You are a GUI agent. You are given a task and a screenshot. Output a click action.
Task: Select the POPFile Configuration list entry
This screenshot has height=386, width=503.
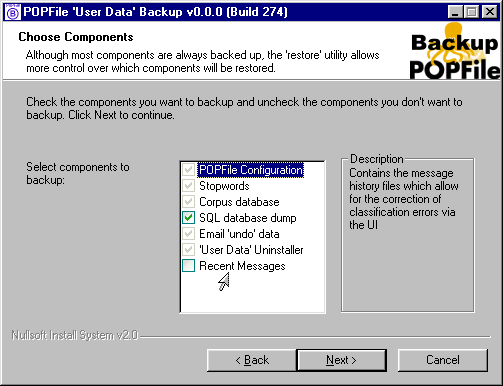coord(251,170)
